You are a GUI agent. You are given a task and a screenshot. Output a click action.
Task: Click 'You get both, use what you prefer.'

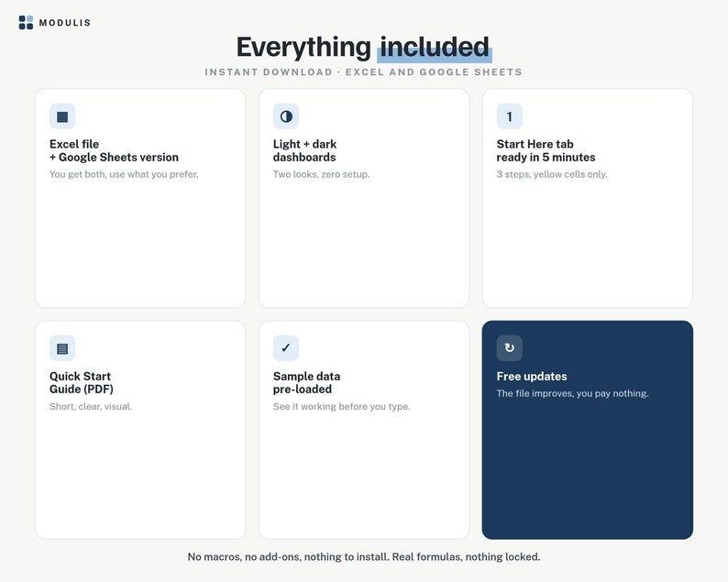coord(124,174)
